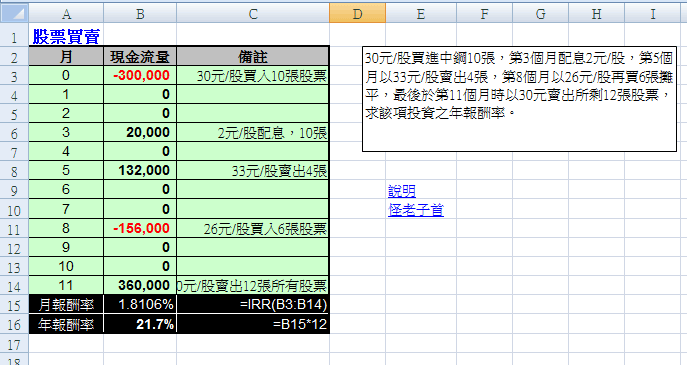
Task: Select the note 33元/股賣出4張
Action: pos(253,170)
